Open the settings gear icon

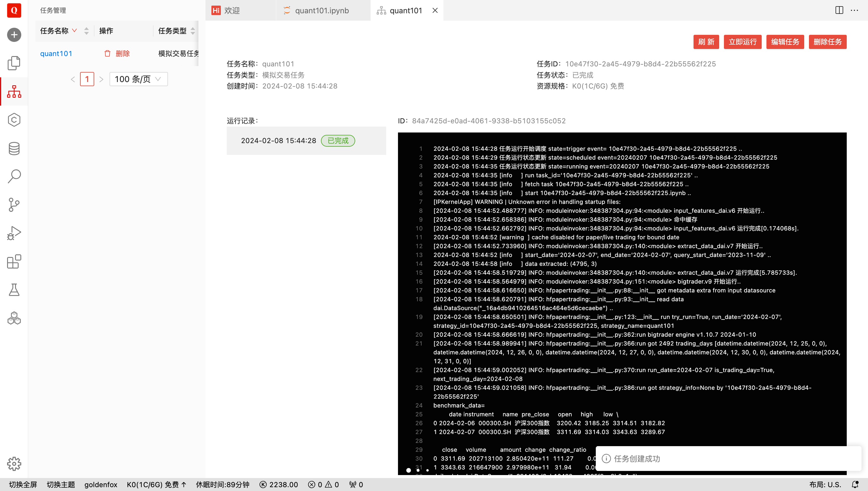tap(14, 464)
